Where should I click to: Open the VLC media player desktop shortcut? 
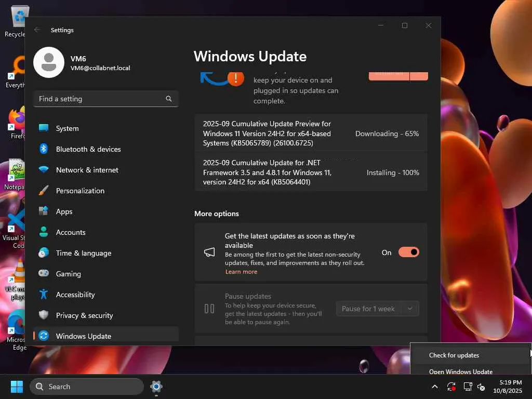15,280
